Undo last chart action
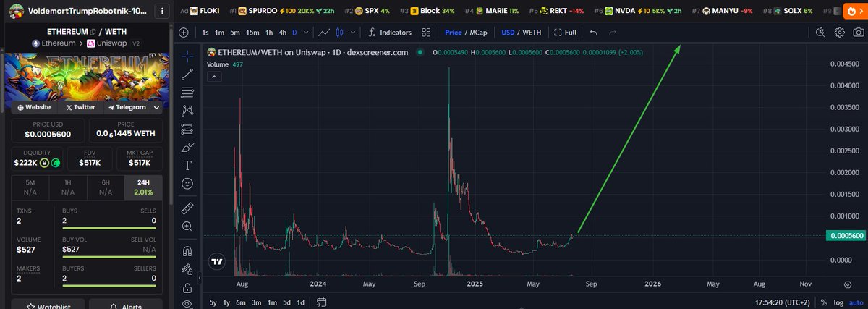The image size is (868, 309). coord(594,33)
